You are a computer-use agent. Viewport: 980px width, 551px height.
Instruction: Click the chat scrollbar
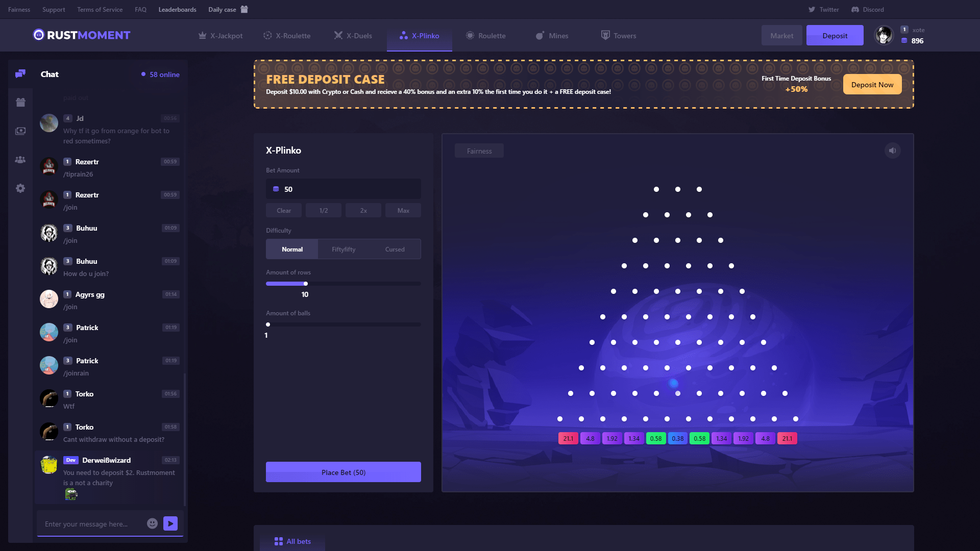[x=185, y=440]
